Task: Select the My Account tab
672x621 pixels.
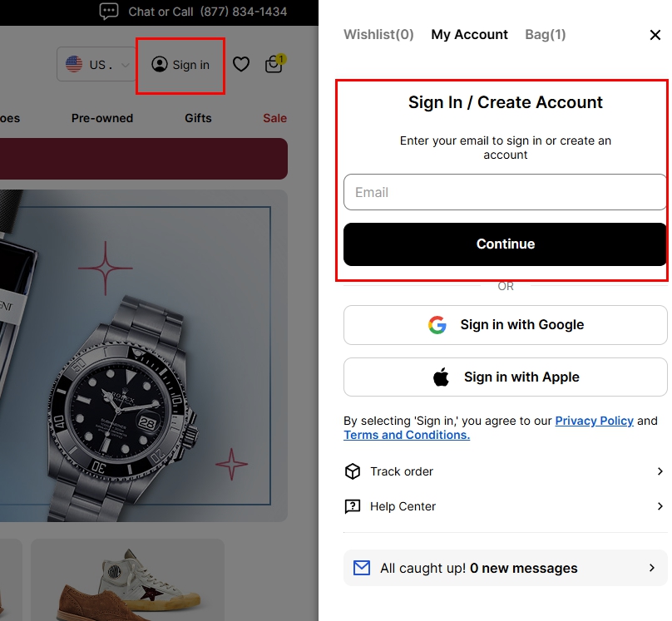Action: [469, 35]
